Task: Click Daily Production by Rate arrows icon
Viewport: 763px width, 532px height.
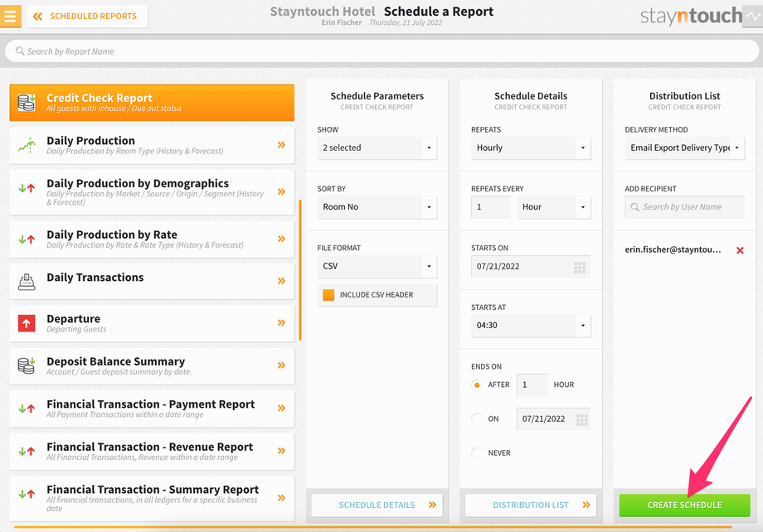Action: [x=27, y=239]
